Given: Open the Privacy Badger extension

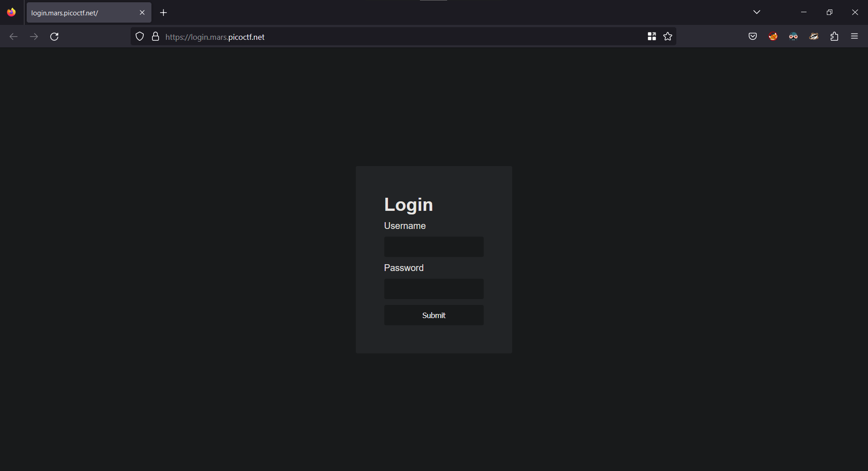Looking at the screenshot, I should click(814, 37).
